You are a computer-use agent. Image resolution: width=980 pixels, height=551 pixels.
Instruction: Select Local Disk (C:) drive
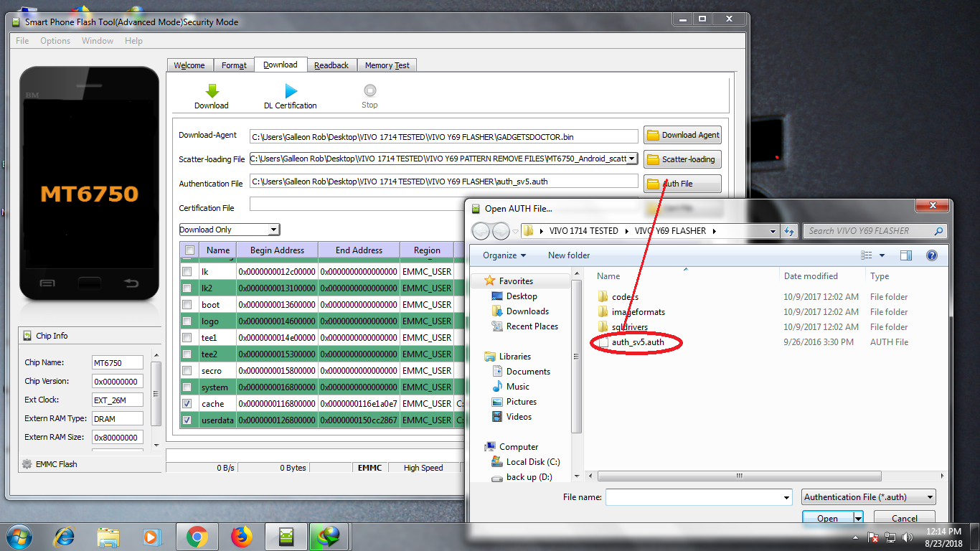coord(533,462)
